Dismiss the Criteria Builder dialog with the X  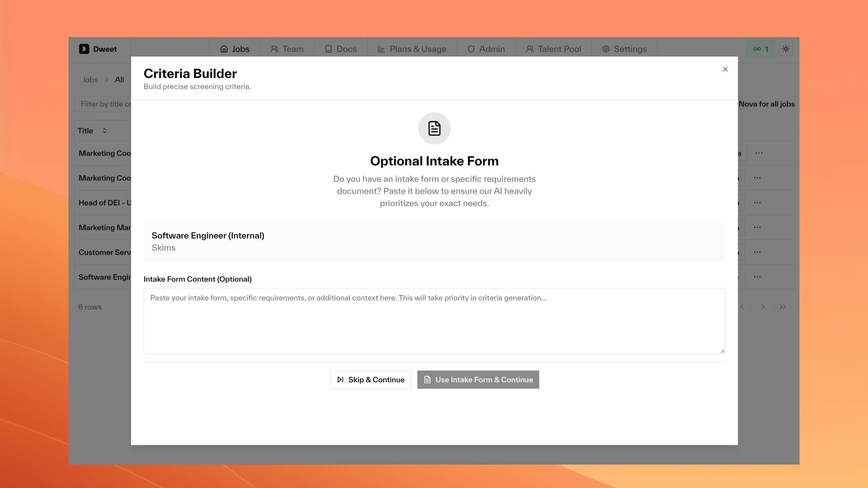click(725, 69)
